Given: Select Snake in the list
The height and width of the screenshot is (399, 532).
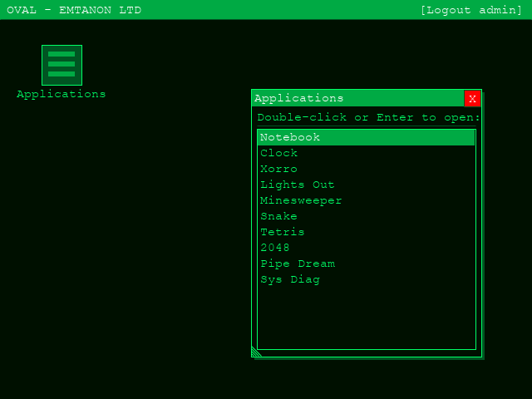Looking at the screenshot, I should point(278,216).
